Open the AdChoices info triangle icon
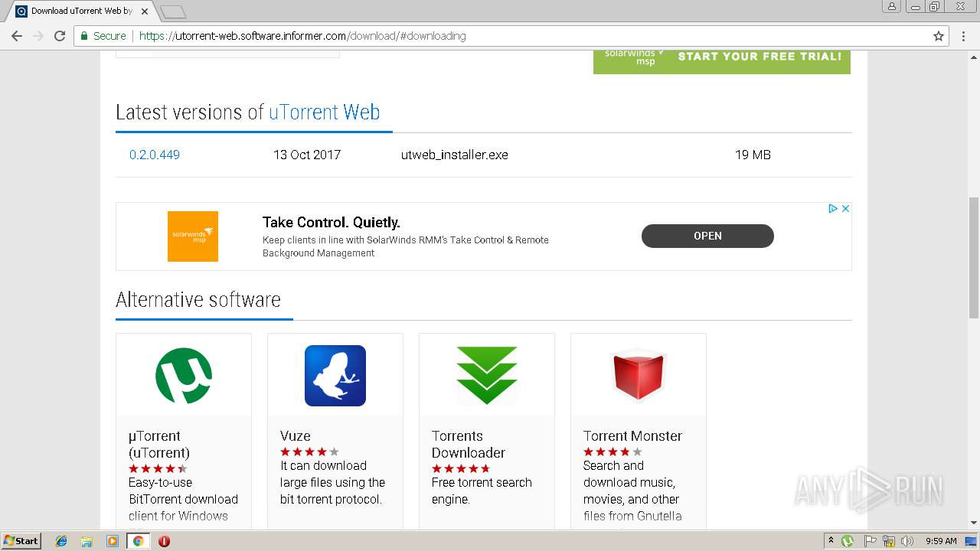Screen dimensions: 980x551 point(833,208)
